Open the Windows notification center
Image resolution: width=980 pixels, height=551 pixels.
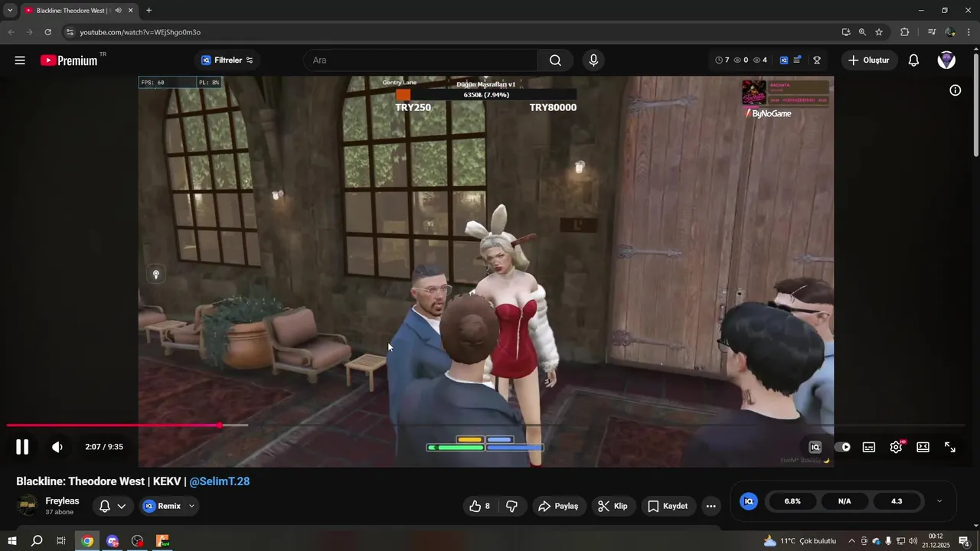click(964, 541)
